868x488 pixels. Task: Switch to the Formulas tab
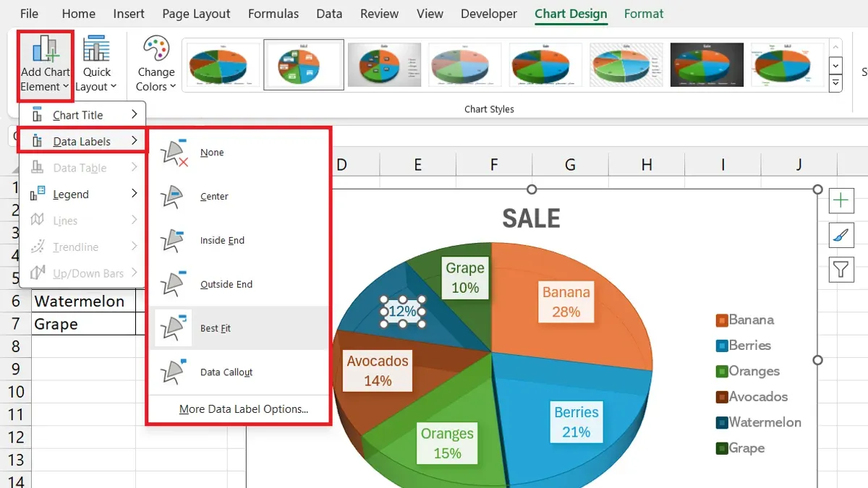tap(273, 14)
